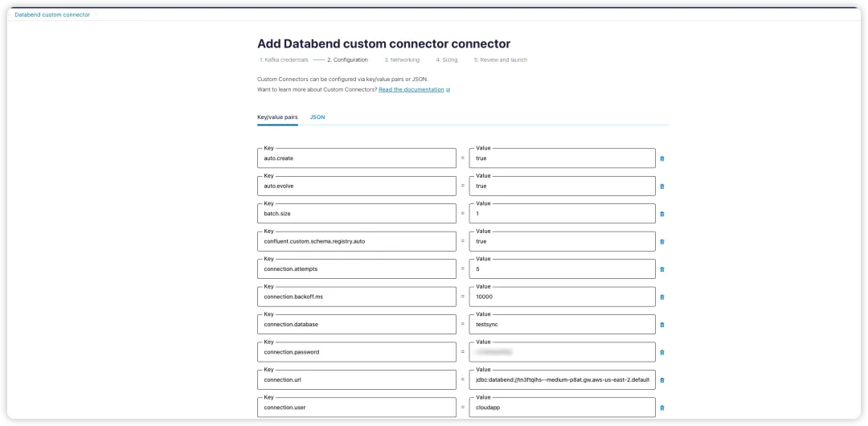Edit the connection.user key field
The height and width of the screenshot is (426, 868).
pyautogui.click(x=357, y=408)
